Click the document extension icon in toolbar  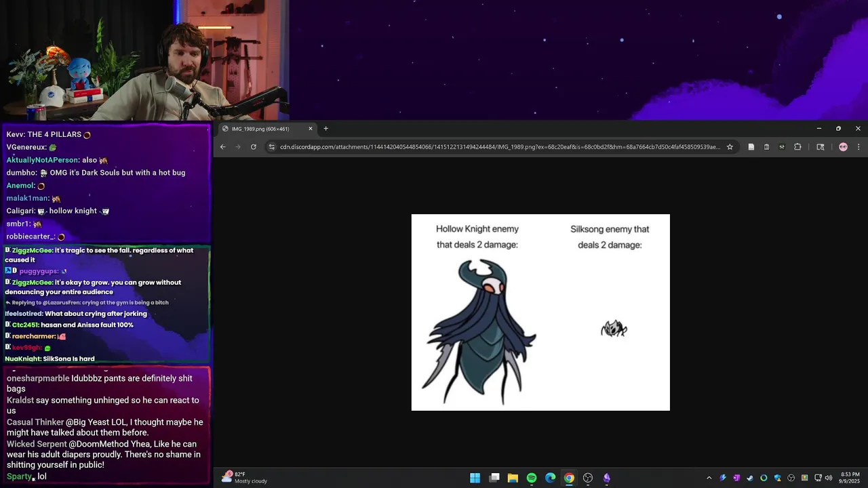[751, 147]
